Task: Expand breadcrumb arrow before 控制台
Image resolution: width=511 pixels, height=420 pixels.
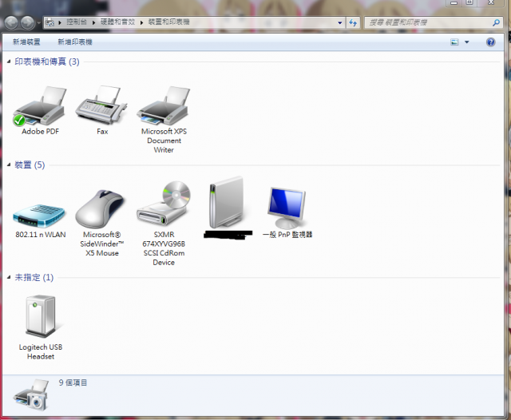Action: [60, 22]
